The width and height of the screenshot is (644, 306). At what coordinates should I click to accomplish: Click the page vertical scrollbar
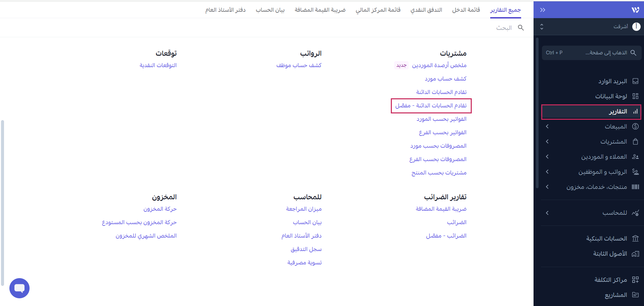click(3, 203)
